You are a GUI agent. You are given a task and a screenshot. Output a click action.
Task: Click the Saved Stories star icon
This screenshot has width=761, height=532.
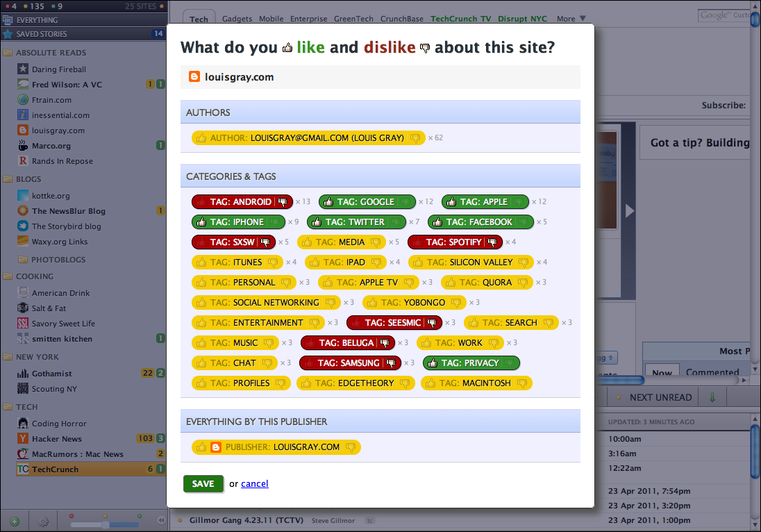pyautogui.click(x=7, y=34)
